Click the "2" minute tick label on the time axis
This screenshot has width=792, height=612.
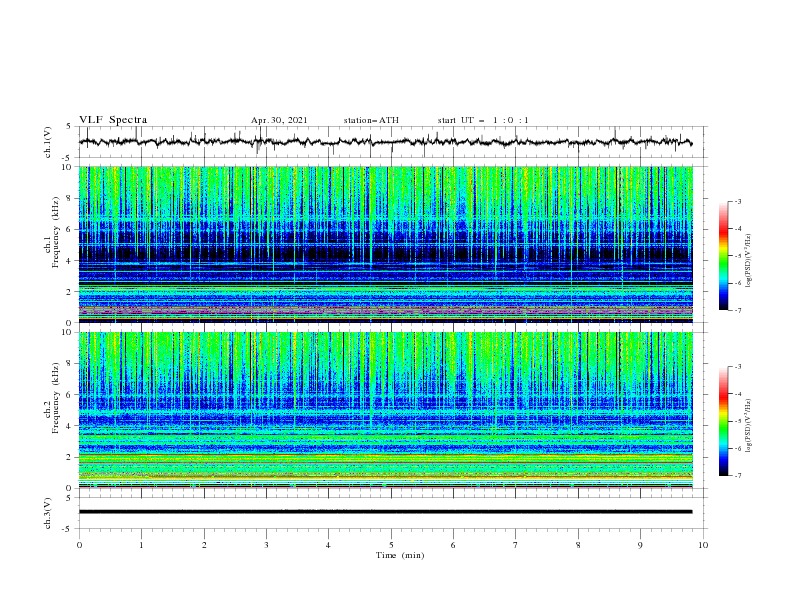coord(204,545)
